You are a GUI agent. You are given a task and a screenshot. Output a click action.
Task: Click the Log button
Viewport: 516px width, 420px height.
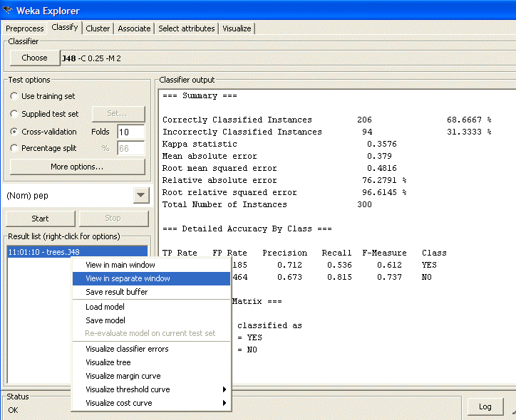pyautogui.click(x=485, y=406)
